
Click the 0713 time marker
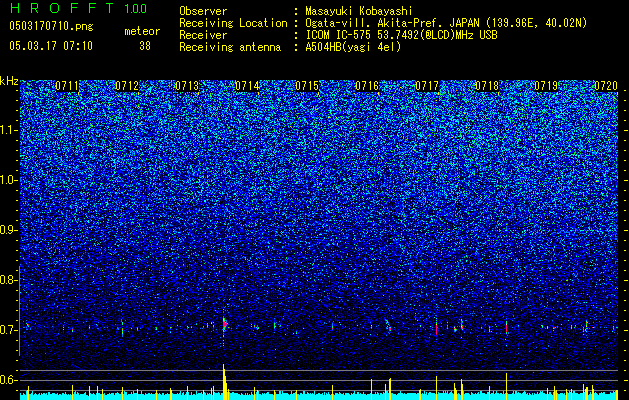click(187, 86)
